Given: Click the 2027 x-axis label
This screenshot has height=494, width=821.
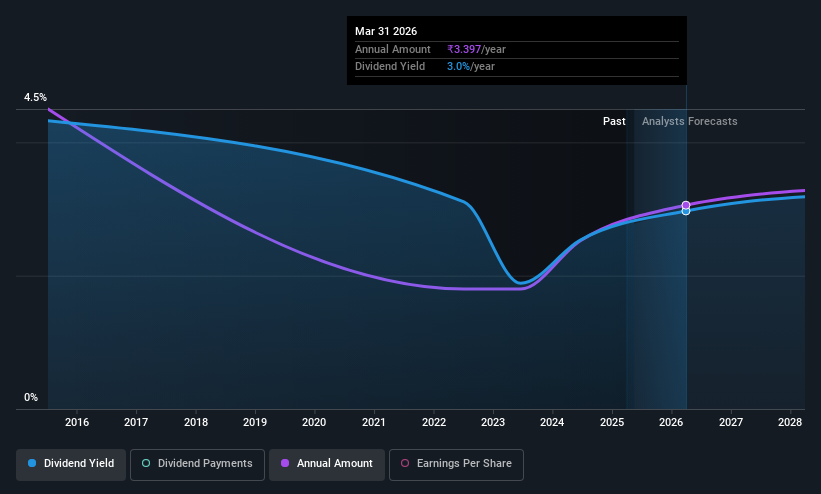Looking at the screenshot, I should [x=731, y=422].
